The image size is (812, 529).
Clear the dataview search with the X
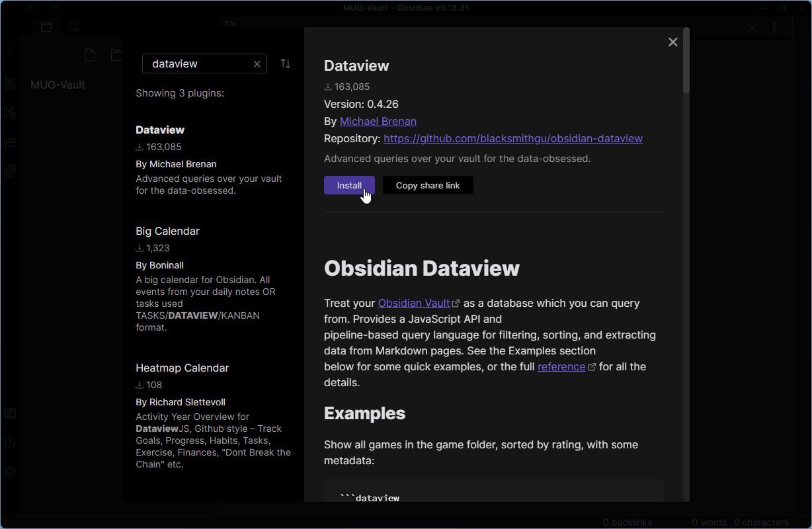click(x=257, y=63)
